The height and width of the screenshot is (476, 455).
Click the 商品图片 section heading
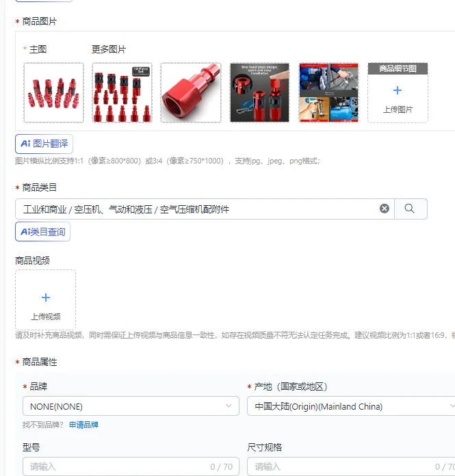click(40, 21)
